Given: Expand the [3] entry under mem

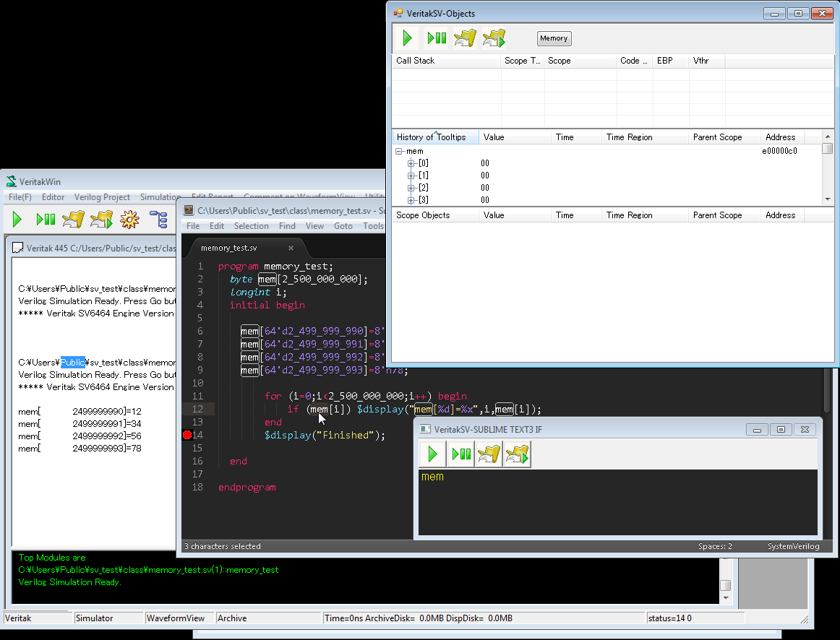Looking at the screenshot, I should click(x=411, y=200).
